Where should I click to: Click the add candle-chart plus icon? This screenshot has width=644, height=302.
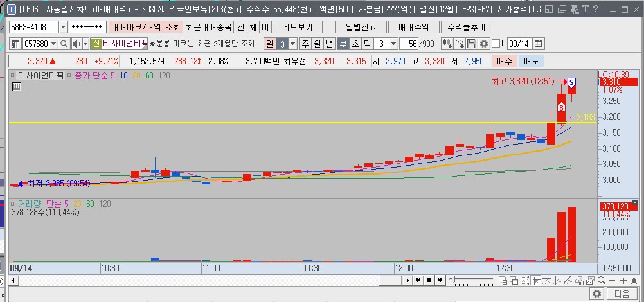(x=447, y=44)
